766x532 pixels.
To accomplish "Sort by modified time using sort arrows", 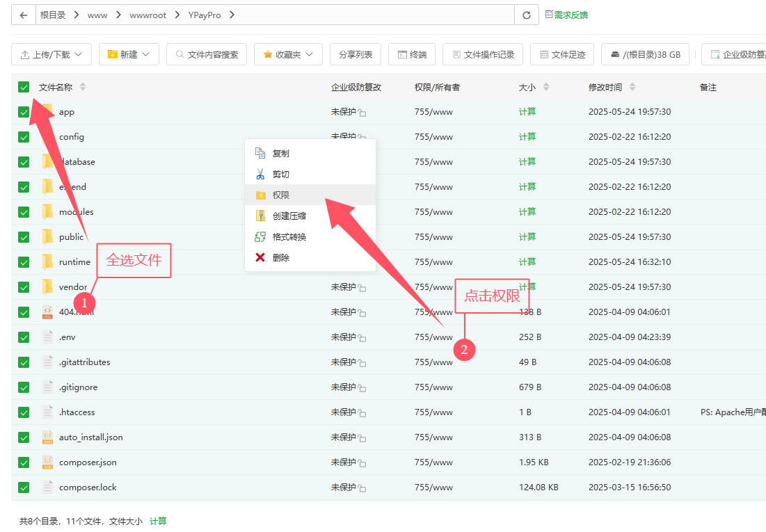I will (632, 87).
